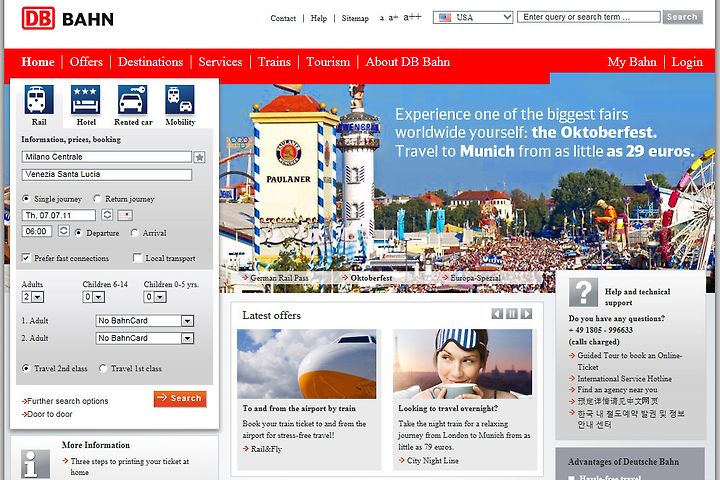720x480 pixels.
Task: Click the Venezia Santa Lucia destination field
Action: point(107,175)
